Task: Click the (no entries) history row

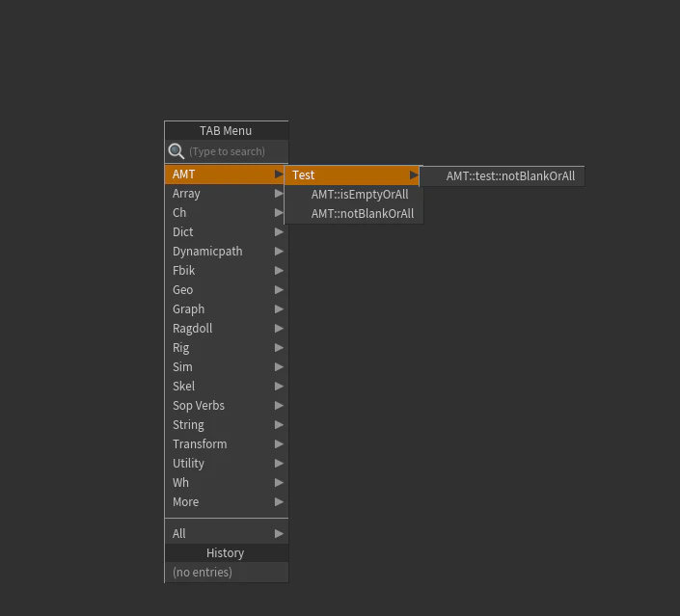Action: 227,573
